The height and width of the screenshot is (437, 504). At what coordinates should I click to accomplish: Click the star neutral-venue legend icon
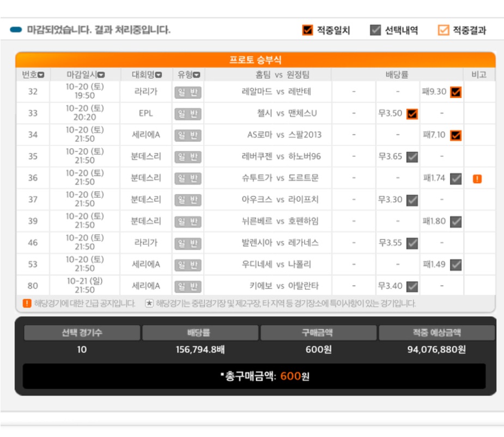point(149,304)
